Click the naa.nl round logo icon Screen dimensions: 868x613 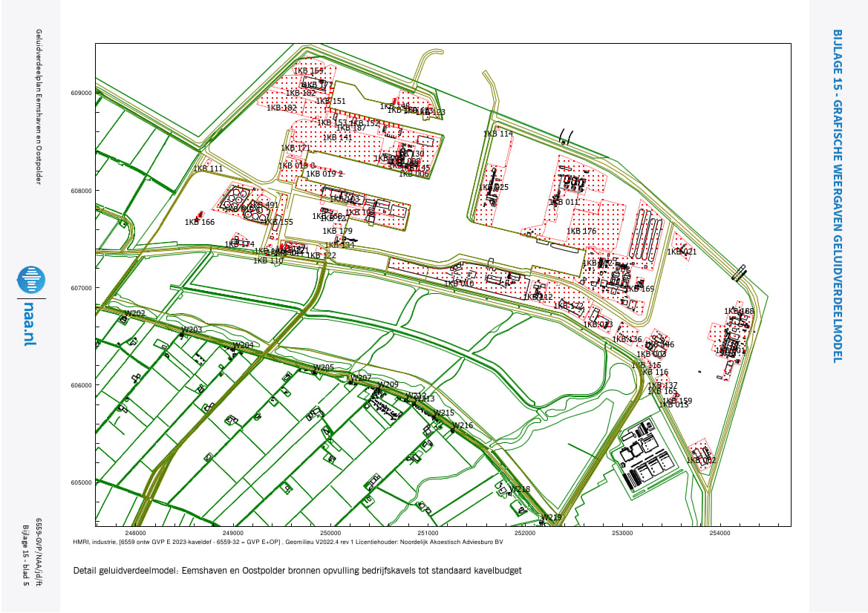[x=31, y=280]
